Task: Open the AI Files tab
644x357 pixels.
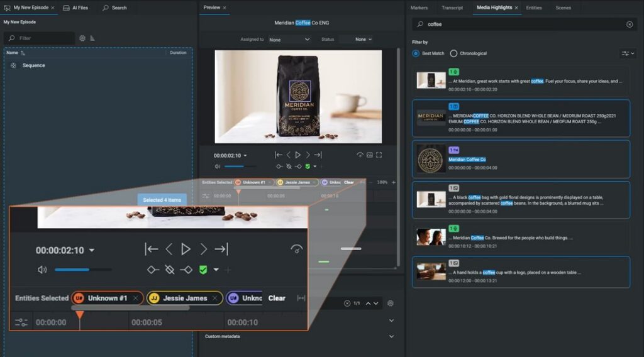Action: click(x=75, y=8)
